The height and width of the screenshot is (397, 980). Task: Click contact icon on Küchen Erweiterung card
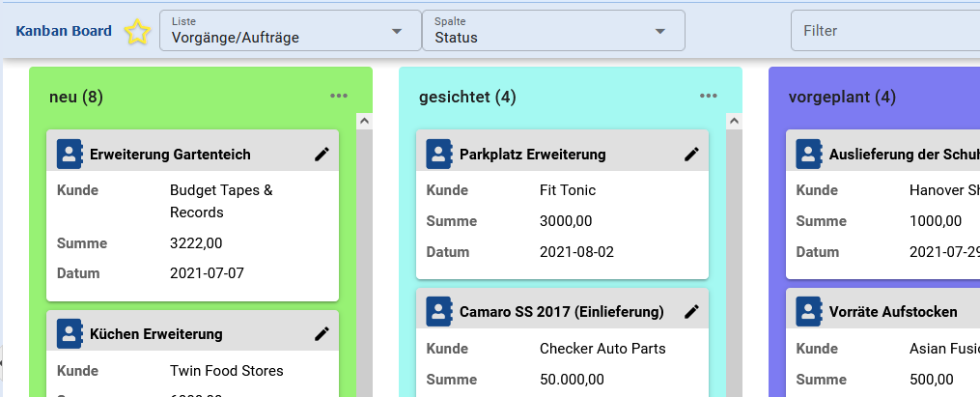click(70, 334)
